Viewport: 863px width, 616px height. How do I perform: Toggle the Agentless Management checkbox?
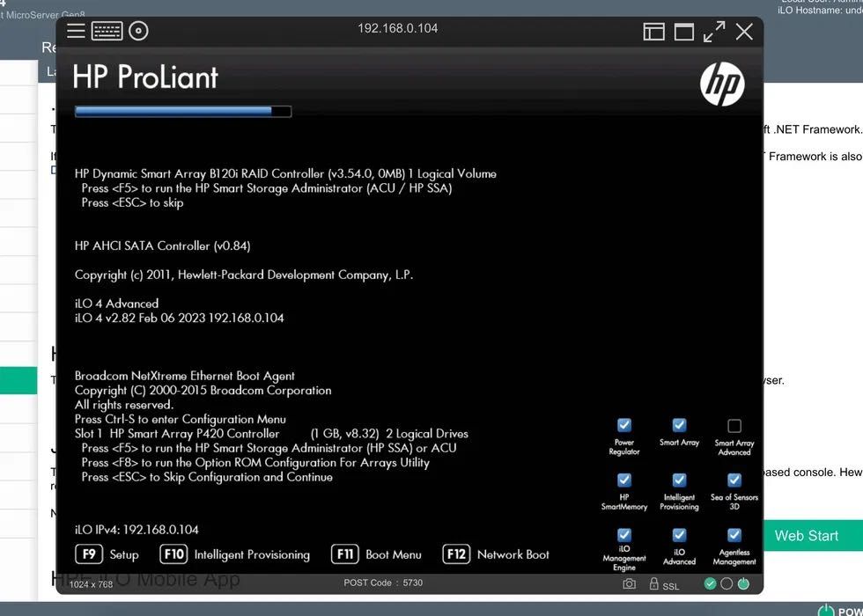[734, 535]
